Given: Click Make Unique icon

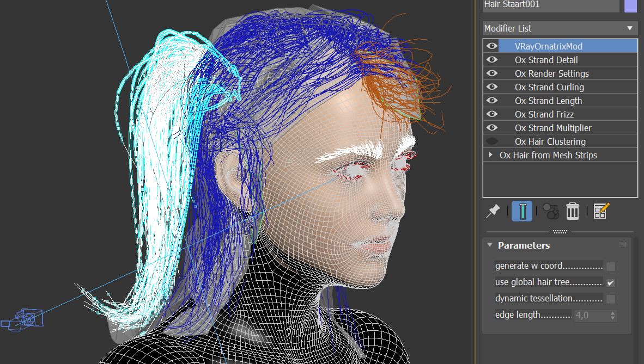Looking at the screenshot, I should click(x=551, y=211).
